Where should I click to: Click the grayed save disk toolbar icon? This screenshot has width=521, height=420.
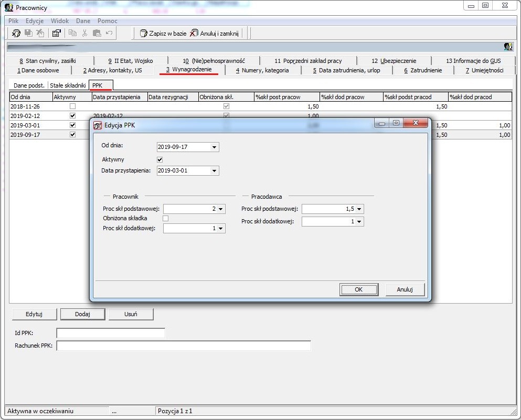point(28,33)
